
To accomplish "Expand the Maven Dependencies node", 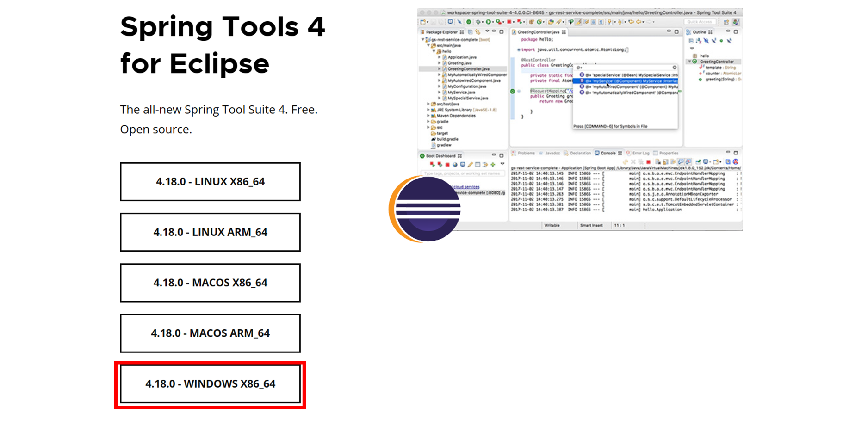I will point(428,115).
